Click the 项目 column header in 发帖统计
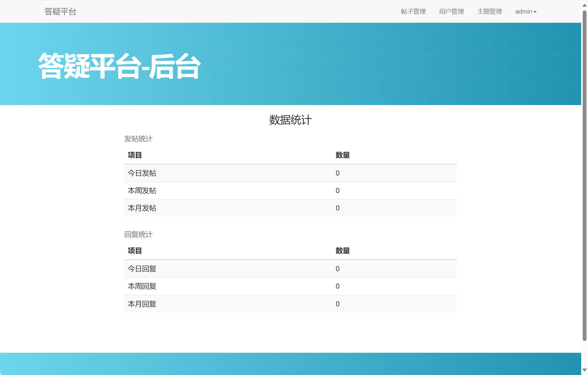 [134, 155]
